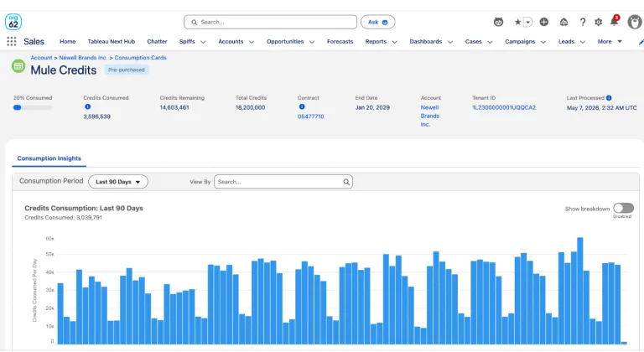Open the Last 90 Days period dropdown
Image resolution: width=644 pixels, height=352 pixels.
pyautogui.click(x=118, y=182)
